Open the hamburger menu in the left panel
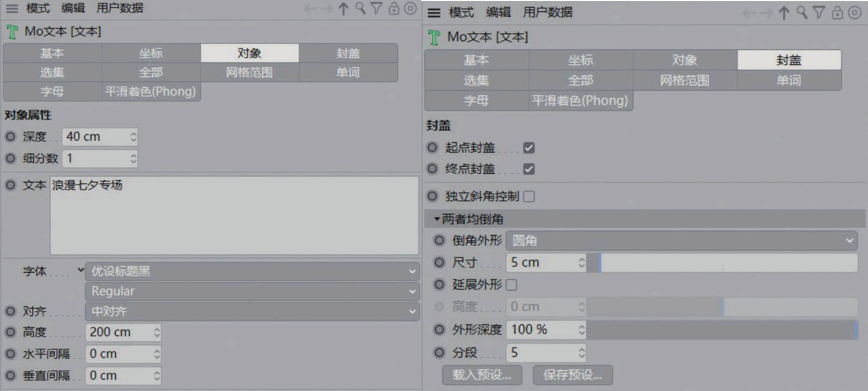 11,9
